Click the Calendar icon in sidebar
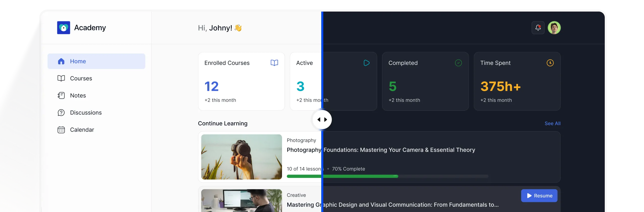Image resolution: width=644 pixels, height=212 pixels. [x=61, y=130]
